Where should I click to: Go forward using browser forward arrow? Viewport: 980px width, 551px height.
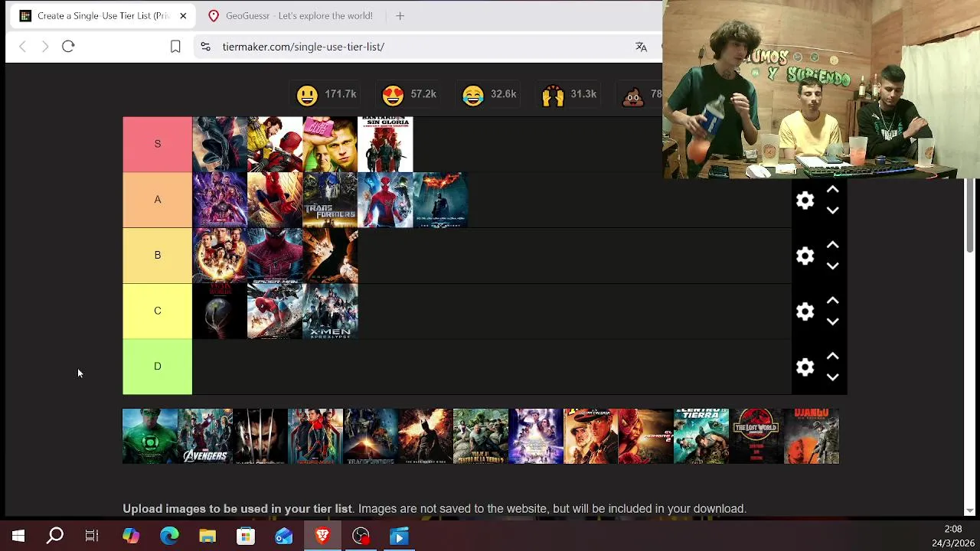coord(45,47)
